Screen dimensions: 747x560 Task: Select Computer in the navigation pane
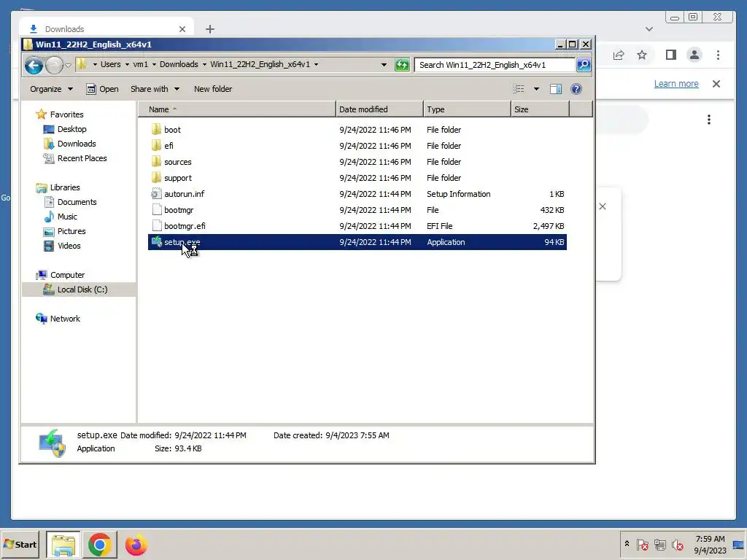coord(61,275)
